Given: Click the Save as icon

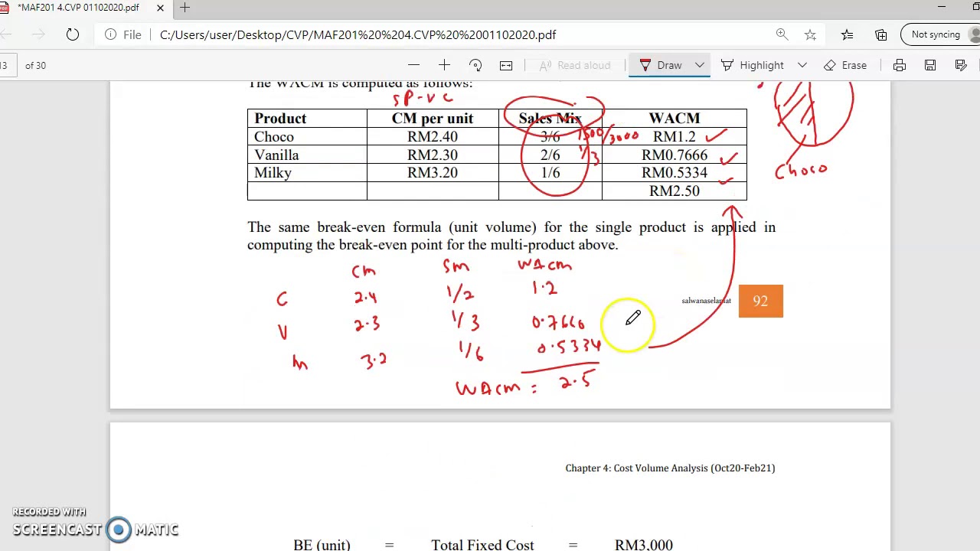Looking at the screenshot, I should pos(961,65).
